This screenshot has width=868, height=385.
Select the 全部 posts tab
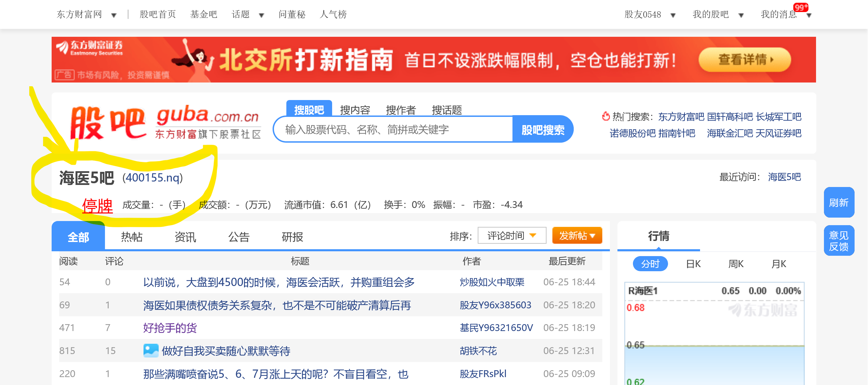[78, 236]
